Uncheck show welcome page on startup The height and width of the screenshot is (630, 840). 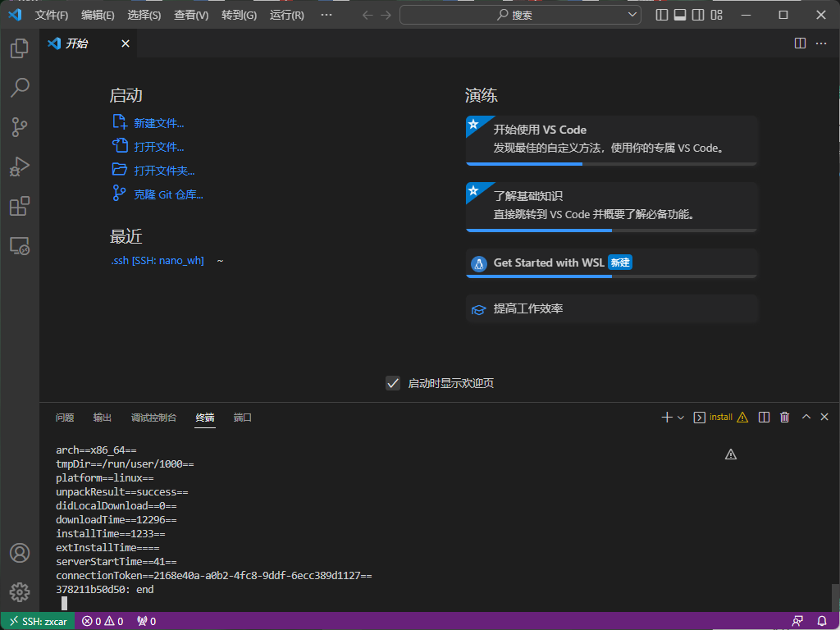click(x=393, y=383)
